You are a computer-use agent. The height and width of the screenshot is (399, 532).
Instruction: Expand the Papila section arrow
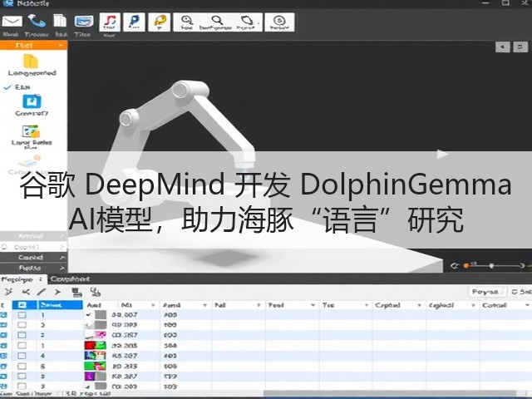[62, 268]
